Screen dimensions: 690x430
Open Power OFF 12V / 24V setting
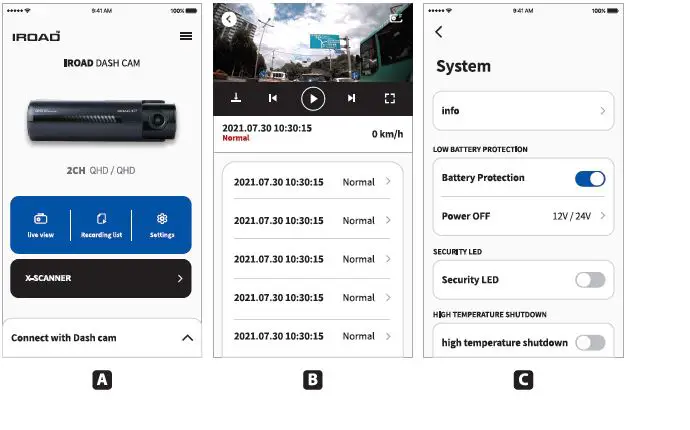click(x=523, y=216)
